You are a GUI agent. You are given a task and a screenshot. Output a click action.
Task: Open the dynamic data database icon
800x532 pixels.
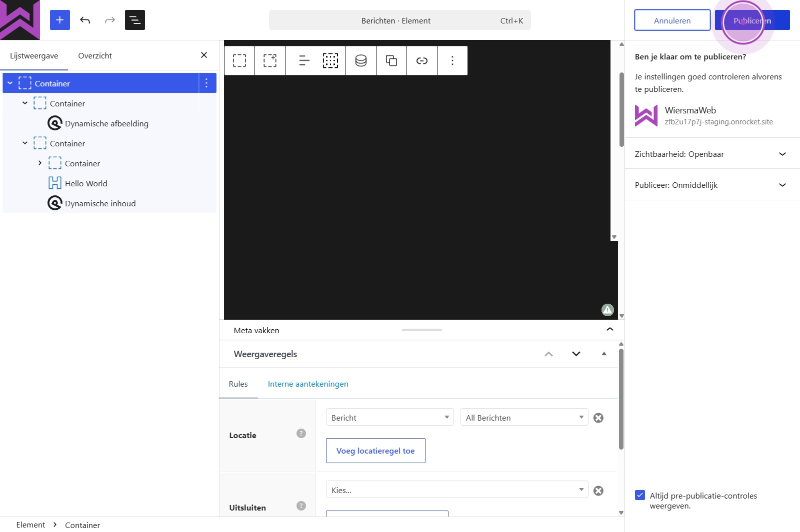click(361, 60)
